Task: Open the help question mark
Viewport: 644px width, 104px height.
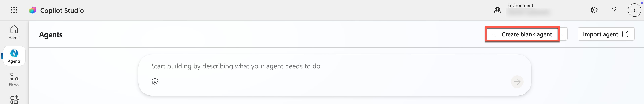Action: click(x=614, y=10)
